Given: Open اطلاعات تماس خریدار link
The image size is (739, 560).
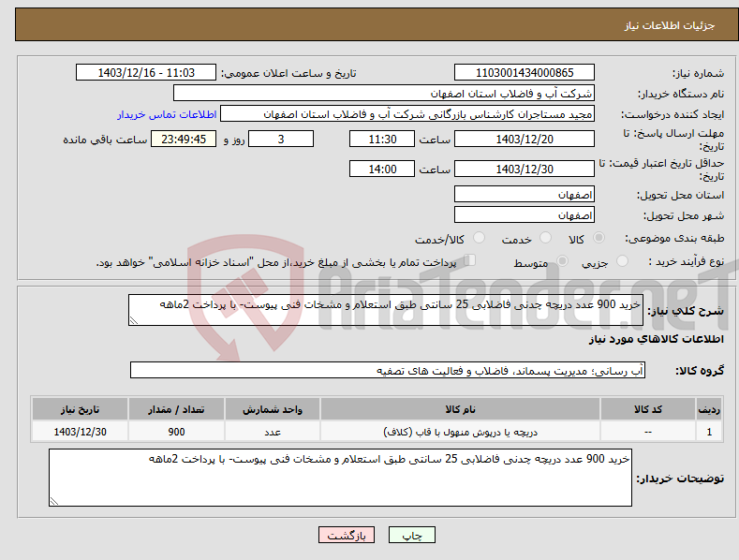Looking at the screenshot, I should pos(167,114).
